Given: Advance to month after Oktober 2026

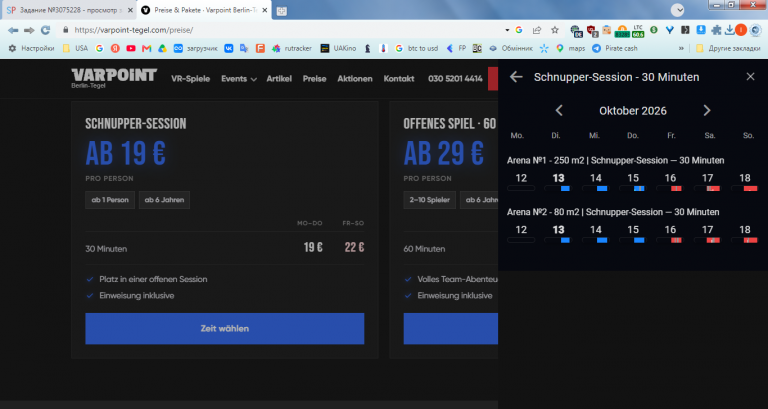Looking at the screenshot, I should point(707,111).
